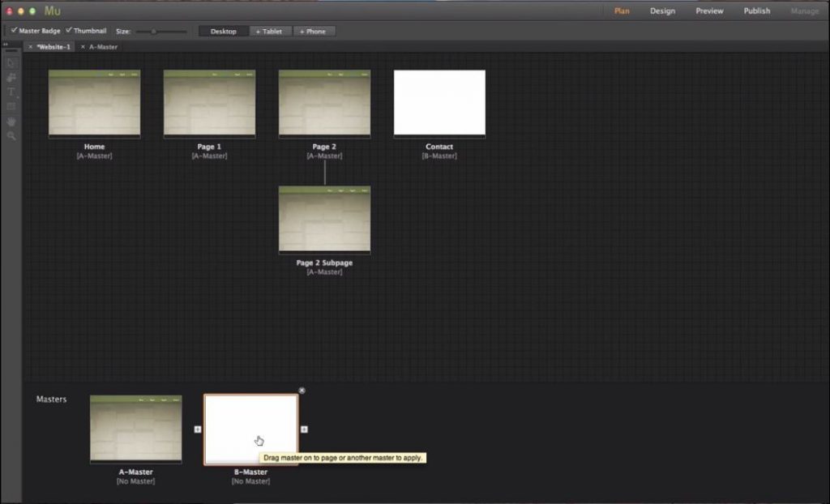Image resolution: width=830 pixels, height=504 pixels.
Task: Switch to the A-Master document tab
Action: (x=103, y=46)
